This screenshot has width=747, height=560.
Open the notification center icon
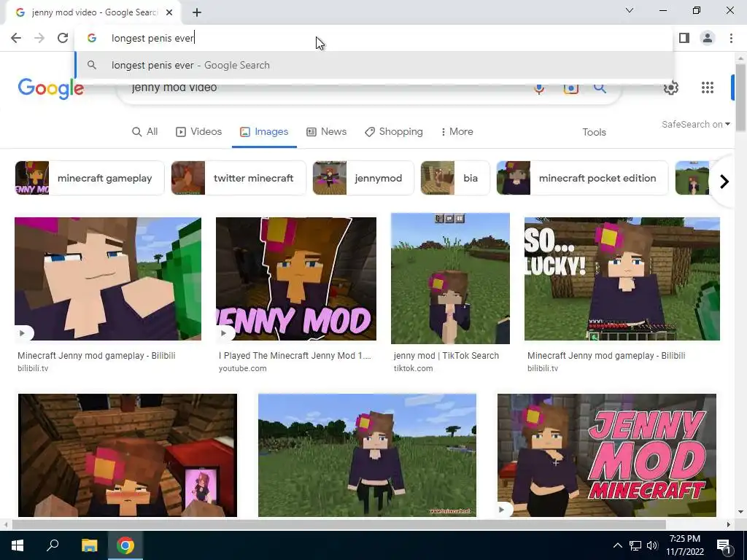click(724, 545)
